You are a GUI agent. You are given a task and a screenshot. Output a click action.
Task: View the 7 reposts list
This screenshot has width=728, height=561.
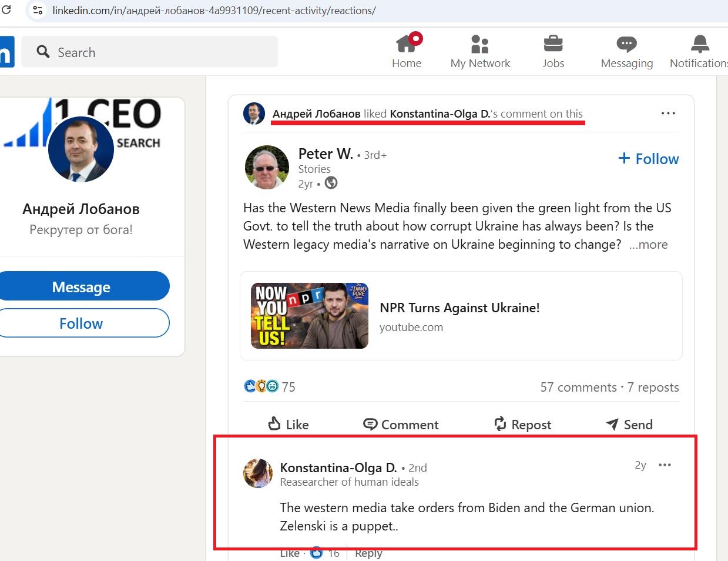[x=653, y=387]
